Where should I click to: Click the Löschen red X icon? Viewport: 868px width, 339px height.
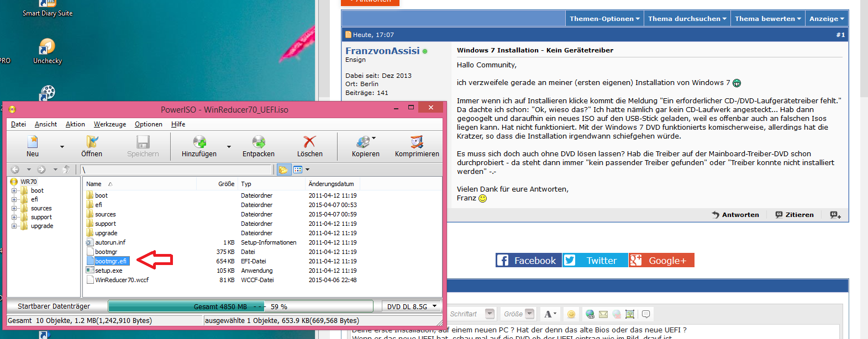click(x=310, y=142)
